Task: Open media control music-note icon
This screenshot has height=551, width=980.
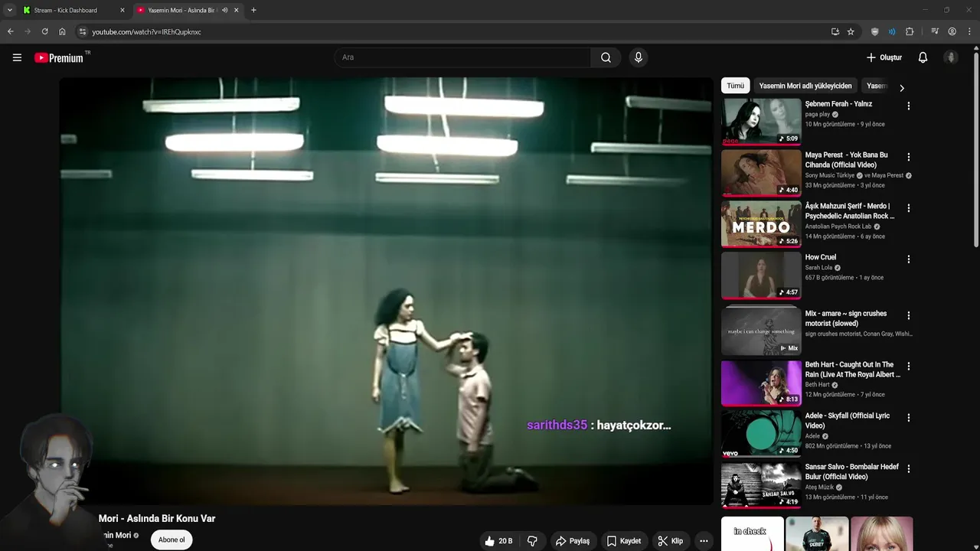Action: (935, 31)
